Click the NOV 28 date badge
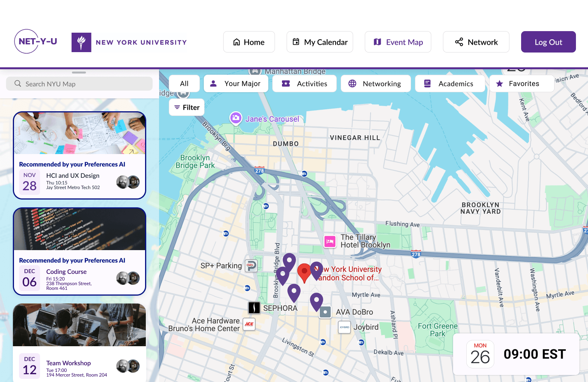588x382 pixels. (30, 182)
